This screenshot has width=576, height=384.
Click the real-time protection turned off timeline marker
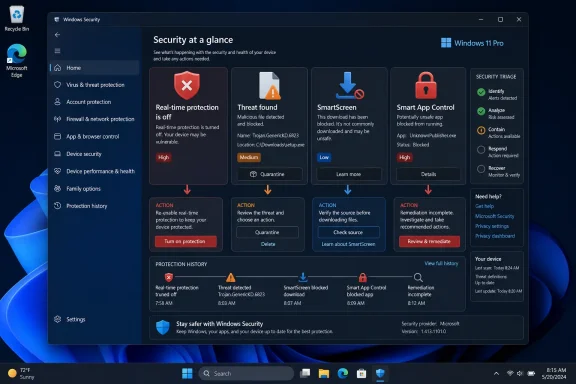click(169, 277)
